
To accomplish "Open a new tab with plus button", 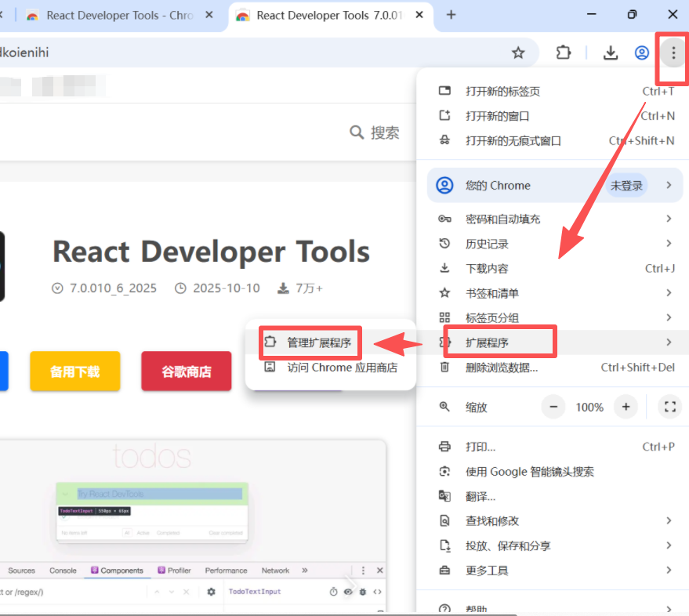I will 451,15.
